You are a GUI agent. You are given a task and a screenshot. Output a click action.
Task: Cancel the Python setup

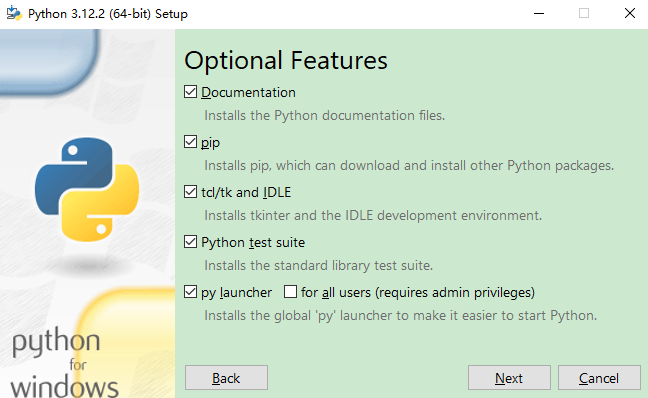pos(599,378)
